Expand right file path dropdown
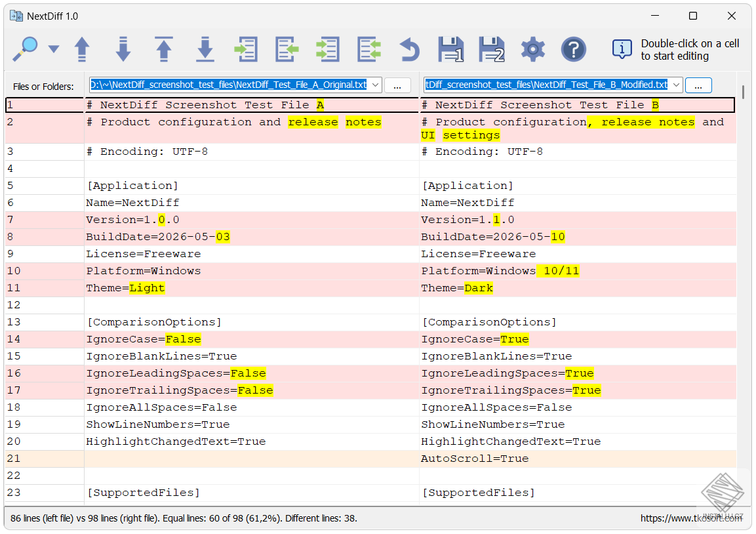This screenshot has width=756, height=534. point(676,85)
